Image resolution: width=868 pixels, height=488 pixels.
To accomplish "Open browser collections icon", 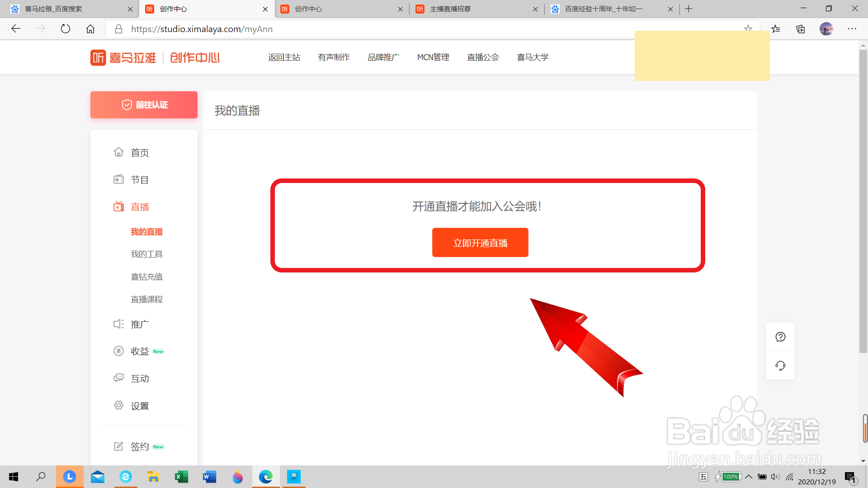I will click(801, 29).
